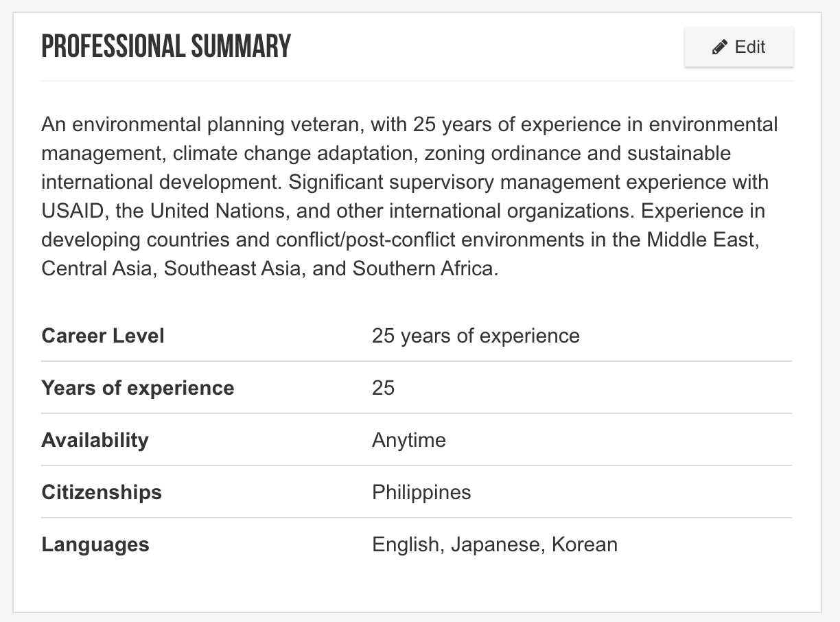Click the pencil icon beside Edit
This screenshot has width=840, height=622.
pos(719,47)
